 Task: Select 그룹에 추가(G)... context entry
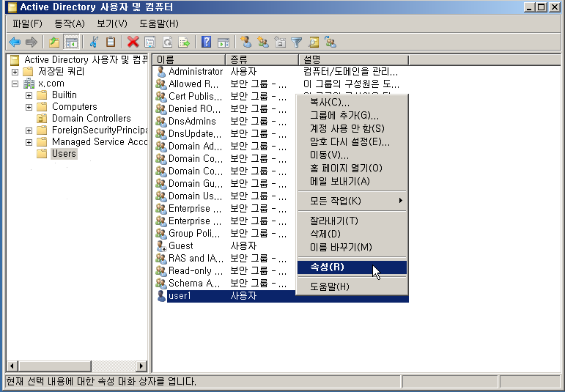pyautogui.click(x=352, y=115)
